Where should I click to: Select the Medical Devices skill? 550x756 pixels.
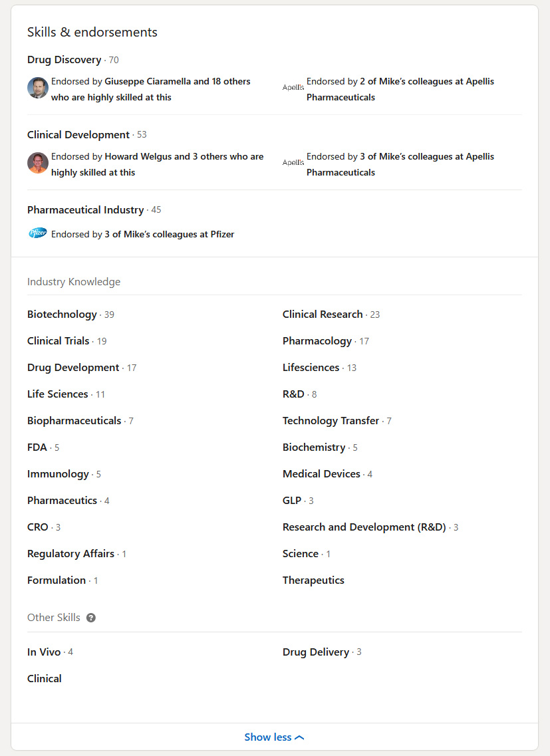click(x=321, y=473)
